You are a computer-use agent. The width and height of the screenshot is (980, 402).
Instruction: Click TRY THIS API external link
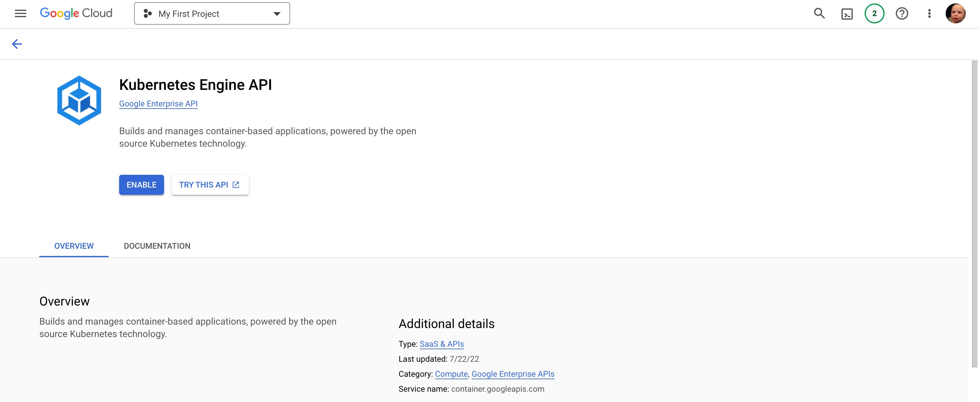(x=210, y=185)
